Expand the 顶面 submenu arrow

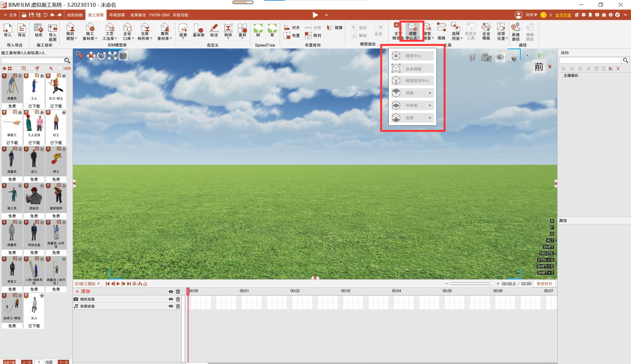[430, 93]
